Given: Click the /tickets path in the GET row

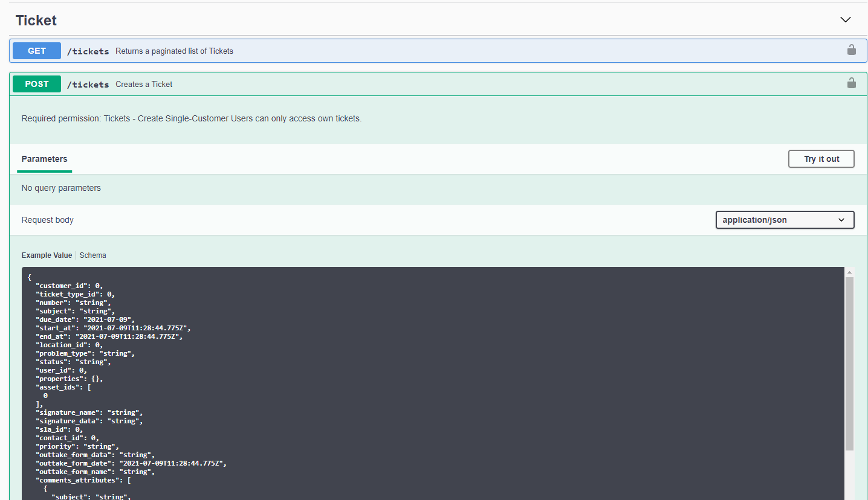Looking at the screenshot, I should coord(88,51).
